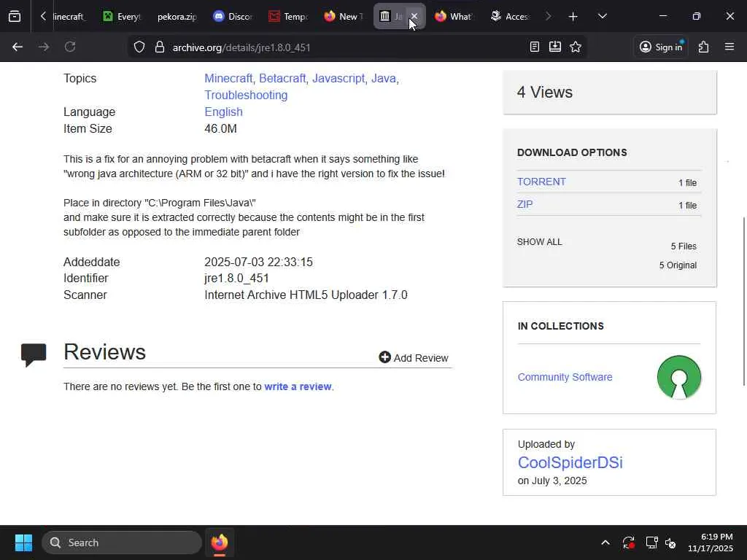The width and height of the screenshot is (747, 560).
Task: Open a new tab with plus button
Action: tap(573, 17)
